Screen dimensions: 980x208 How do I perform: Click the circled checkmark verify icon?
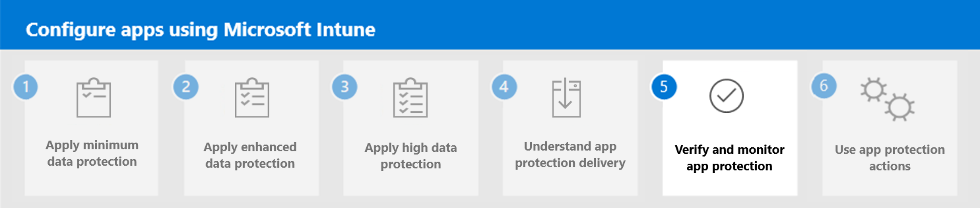726,96
